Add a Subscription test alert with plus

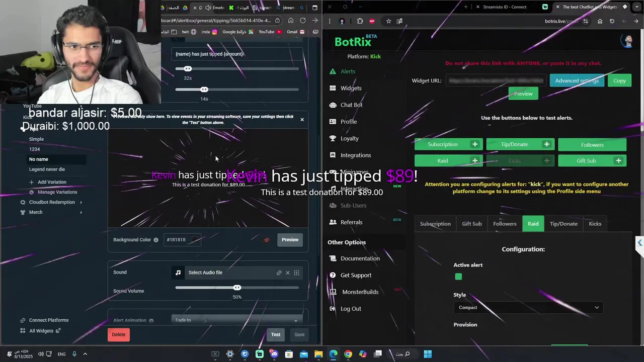474,144
